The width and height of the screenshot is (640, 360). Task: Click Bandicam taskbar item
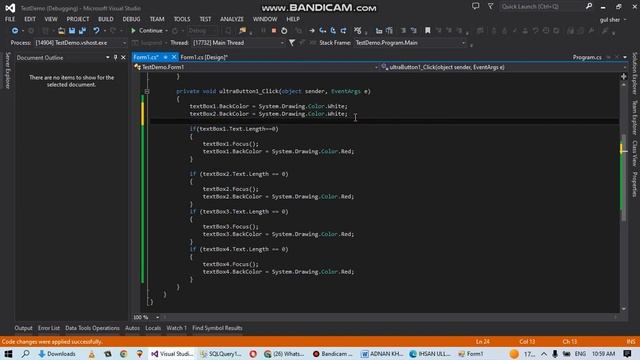point(332,354)
